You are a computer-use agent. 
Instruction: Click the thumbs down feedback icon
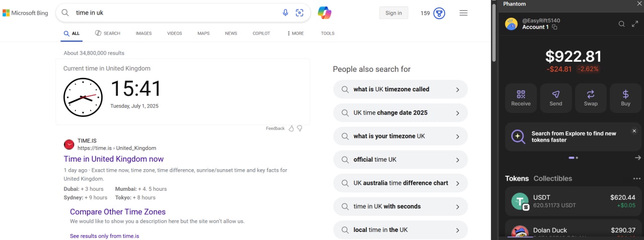[x=300, y=129]
